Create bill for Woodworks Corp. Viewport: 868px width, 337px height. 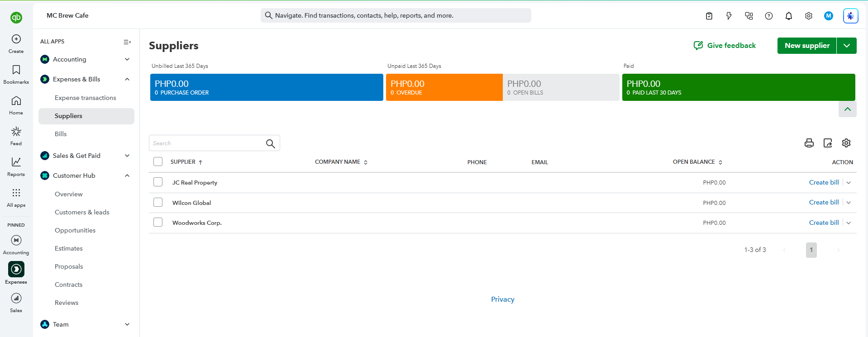pos(824,223)
